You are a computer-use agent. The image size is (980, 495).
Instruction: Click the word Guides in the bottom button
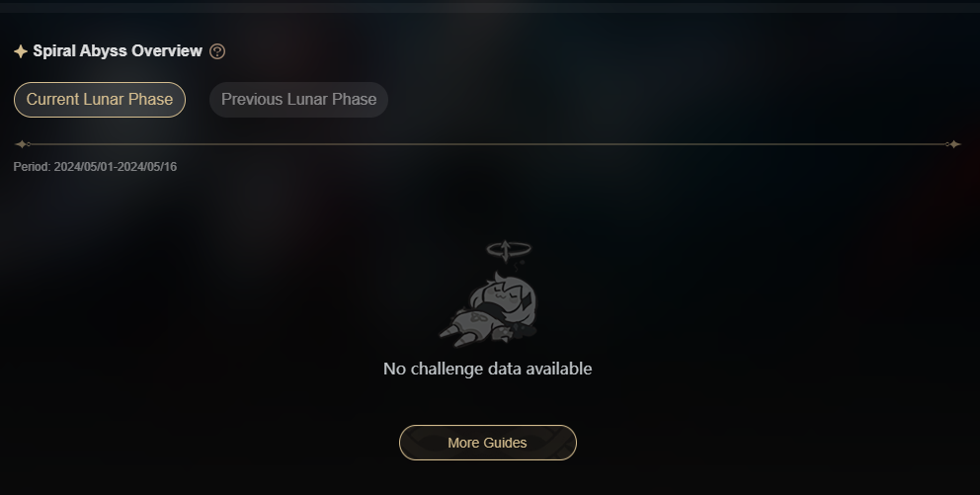pos(507,443)
